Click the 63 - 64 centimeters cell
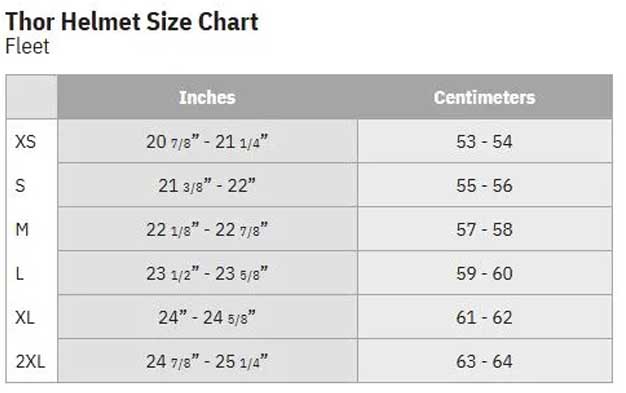The height and width of the screenshot is (393, 626). point(485,361)
